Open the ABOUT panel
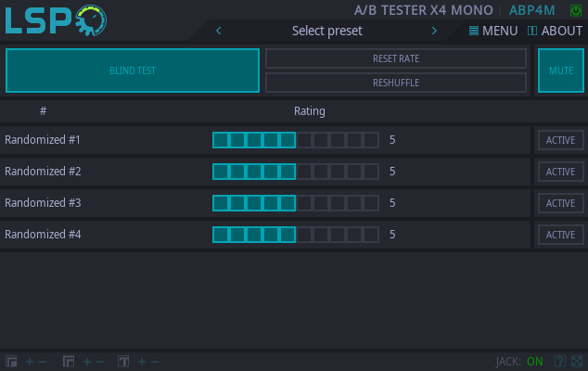The image size is (588, 371). pos(555,31)
